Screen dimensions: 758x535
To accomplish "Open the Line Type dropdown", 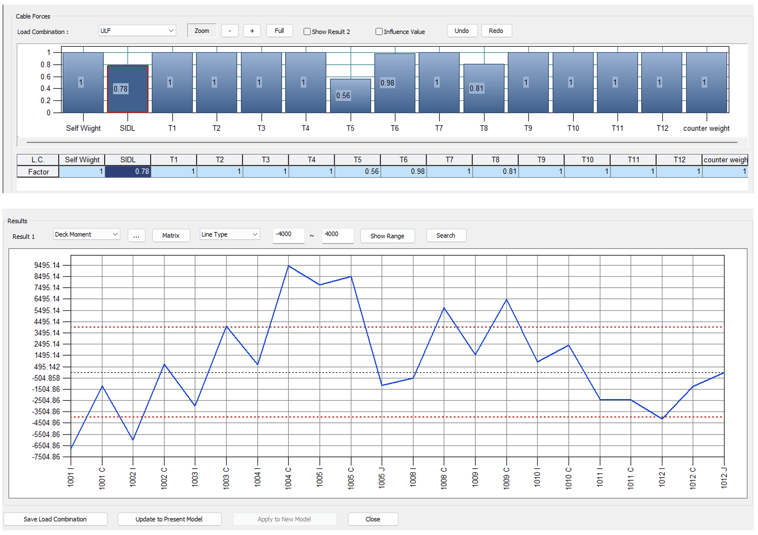I will [230, 234].
